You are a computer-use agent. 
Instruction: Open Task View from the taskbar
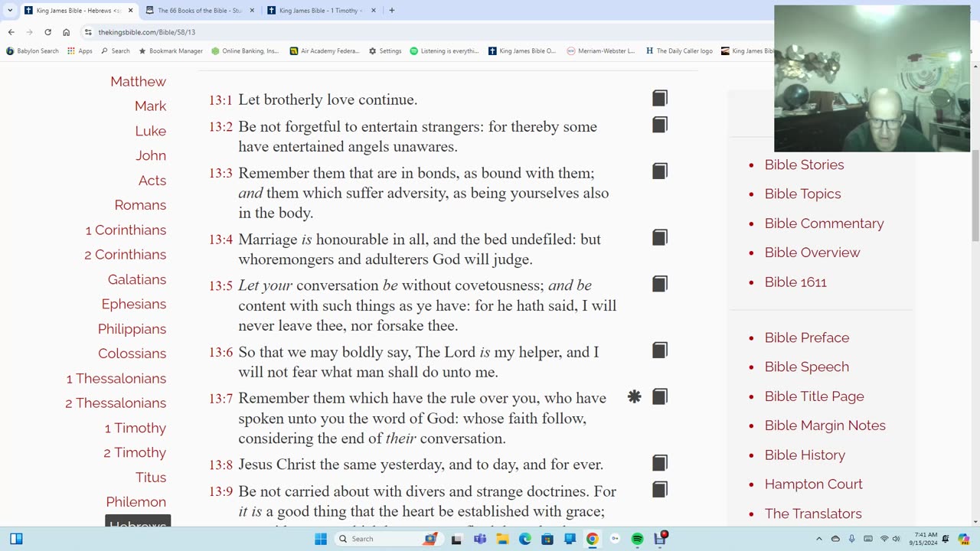click(x=457, y=539)
